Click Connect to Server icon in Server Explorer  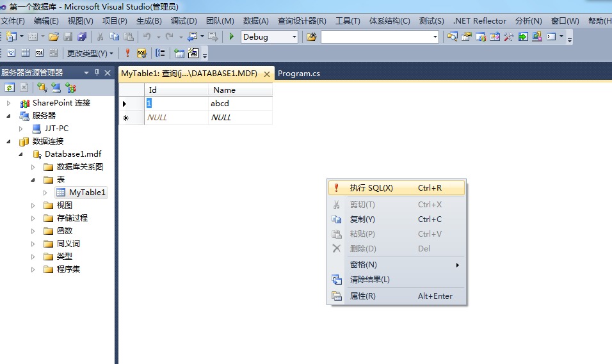56,88
